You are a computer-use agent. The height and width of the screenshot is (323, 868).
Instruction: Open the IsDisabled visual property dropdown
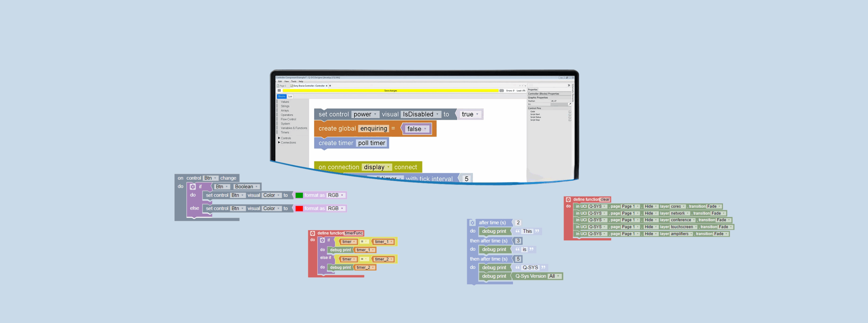coord(421,114)
